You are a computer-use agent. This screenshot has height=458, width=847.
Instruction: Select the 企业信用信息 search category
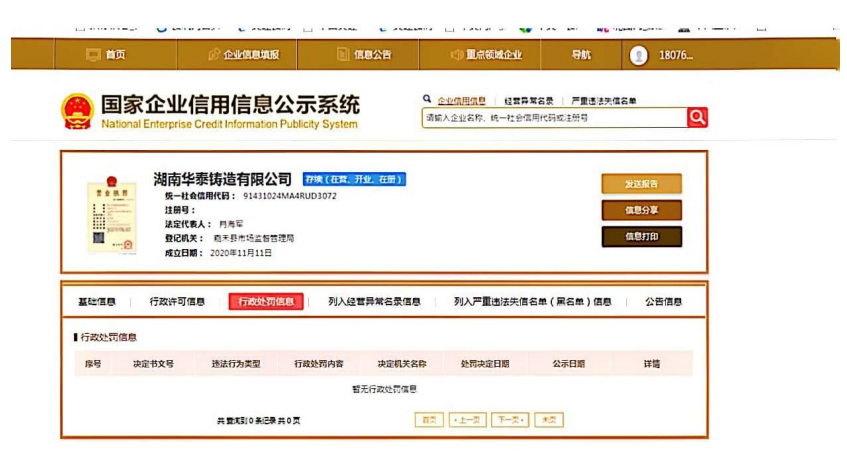point(461,101)
